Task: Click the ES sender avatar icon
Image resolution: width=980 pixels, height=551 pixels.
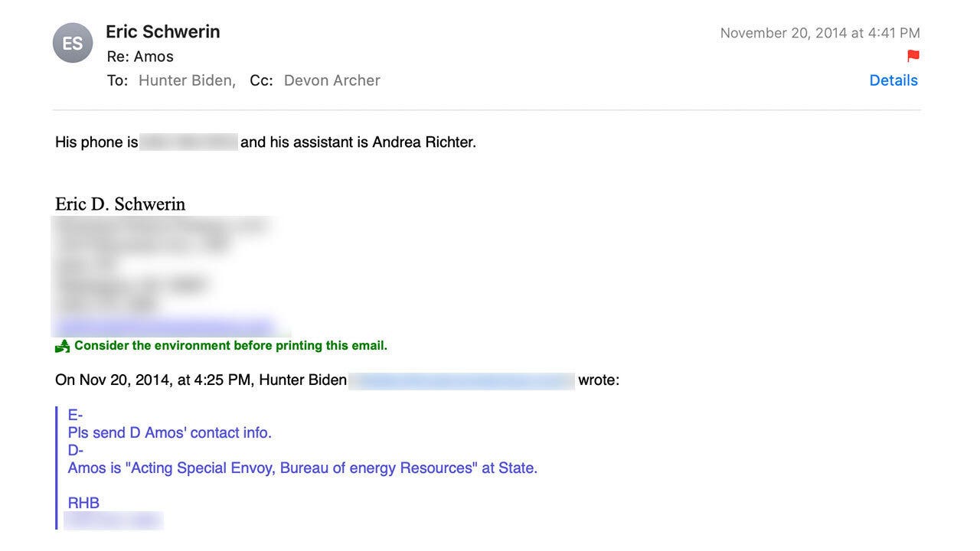Action: [73, 43]
